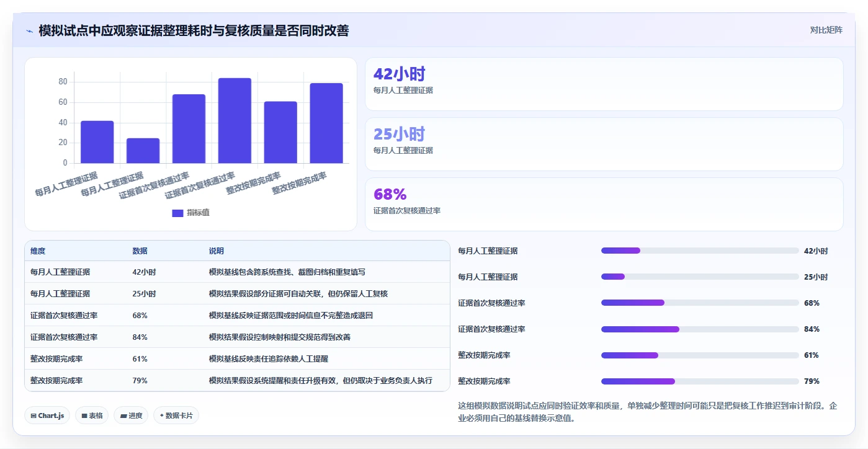This screenshot has width=868, height=449.
Task: Click the small blue icon beside the header title
Action: coord(29,31)
